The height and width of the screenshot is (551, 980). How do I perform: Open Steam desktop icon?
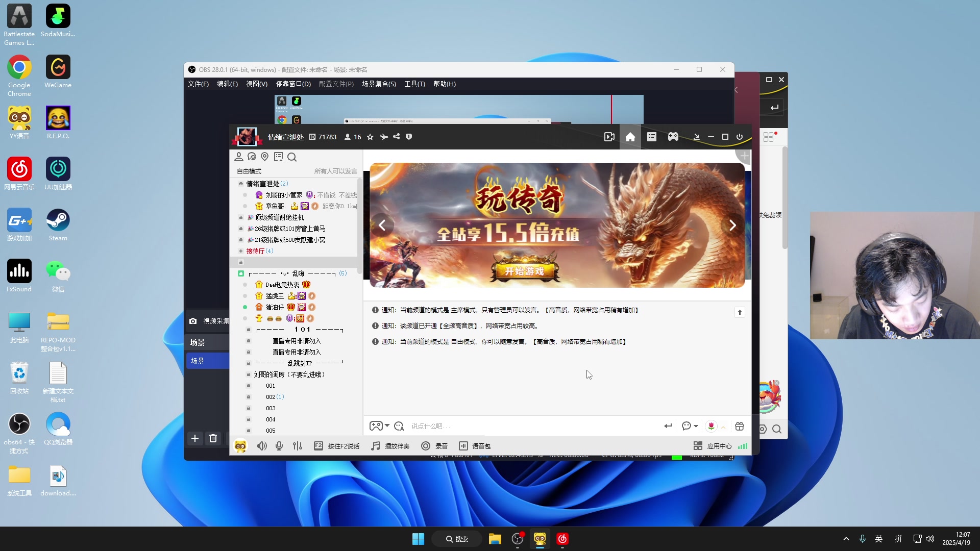[x=58, y=225]
